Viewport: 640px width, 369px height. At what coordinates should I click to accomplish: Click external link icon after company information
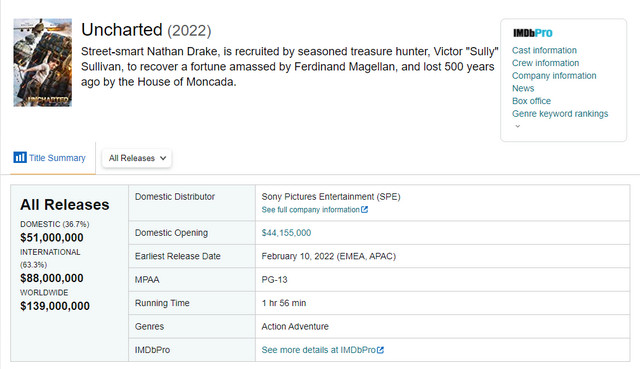(364, 209)
